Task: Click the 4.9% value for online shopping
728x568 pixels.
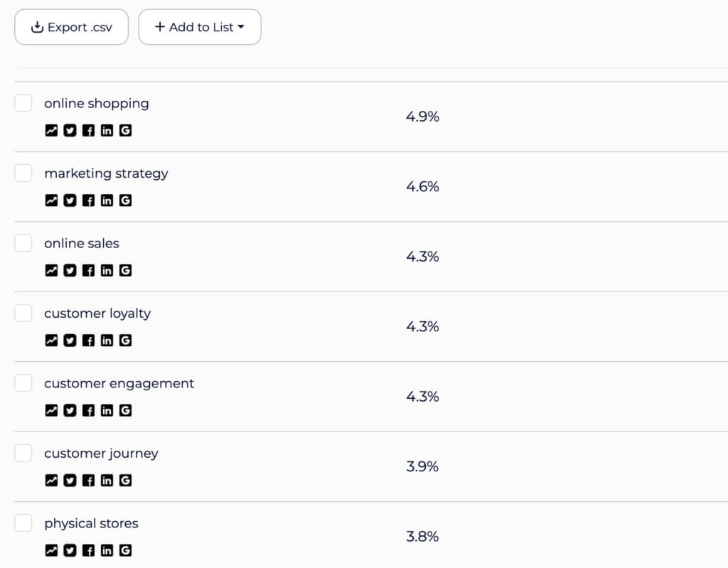Action: (422, 117)
